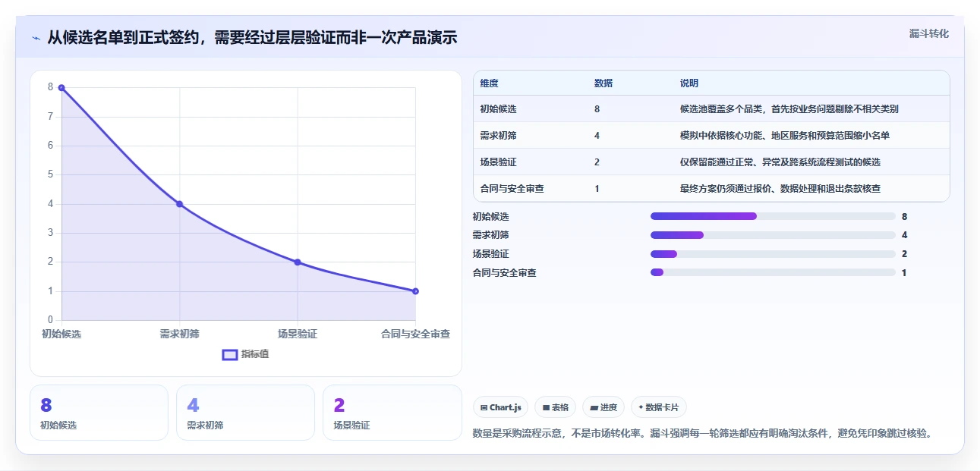This screenshot has width=980, height=471.
Task: Open the 初始候选 data card showing 8
Action: click(99, 413)
